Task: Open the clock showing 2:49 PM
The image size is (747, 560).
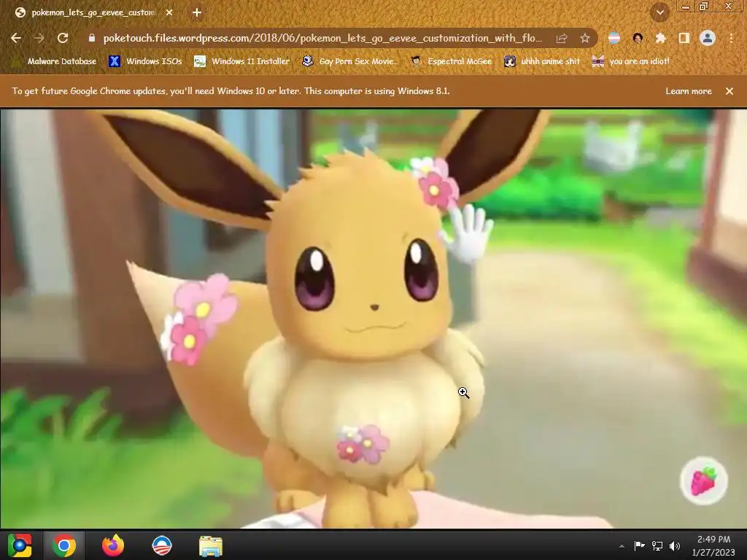Action: coord(713,545)
